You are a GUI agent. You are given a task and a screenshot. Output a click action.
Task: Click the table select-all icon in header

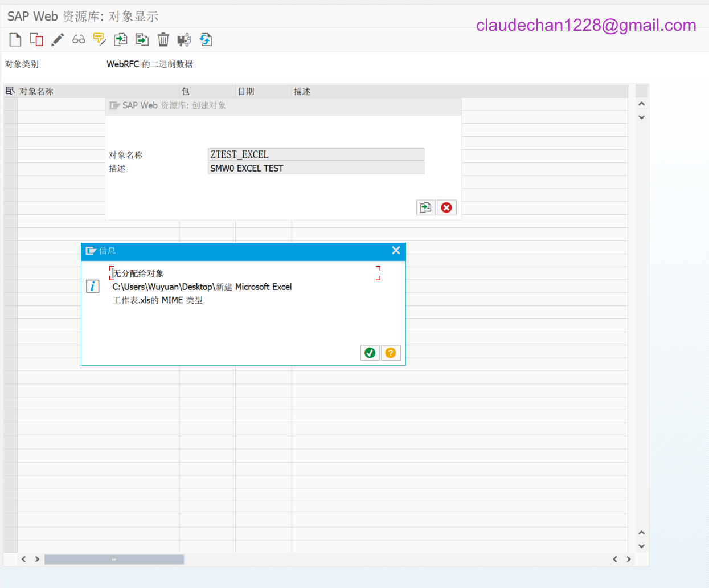click(10, 91)
